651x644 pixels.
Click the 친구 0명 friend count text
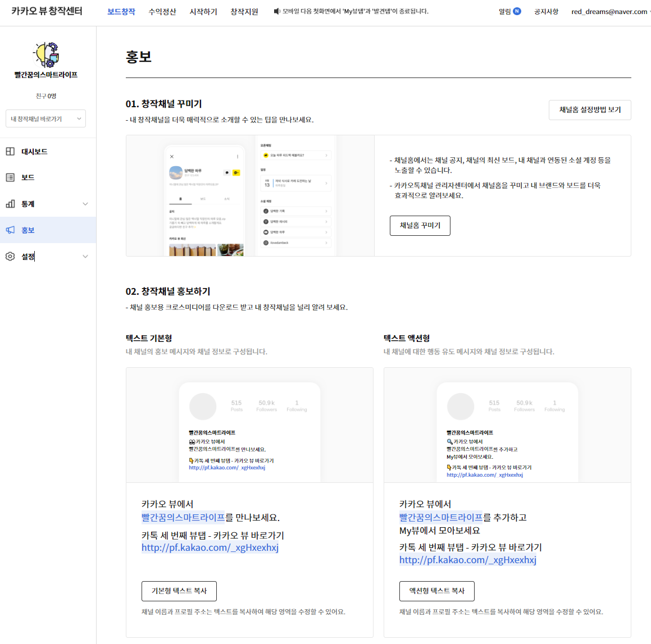46,96
